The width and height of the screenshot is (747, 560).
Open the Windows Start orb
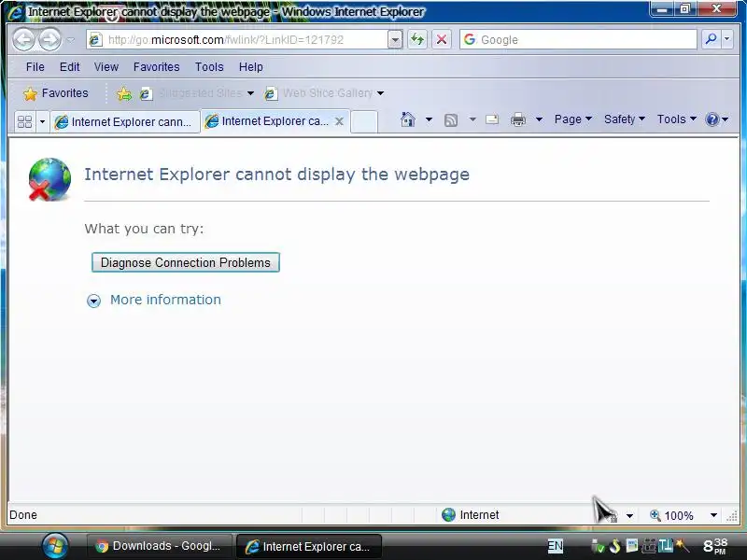click(55, 545)
